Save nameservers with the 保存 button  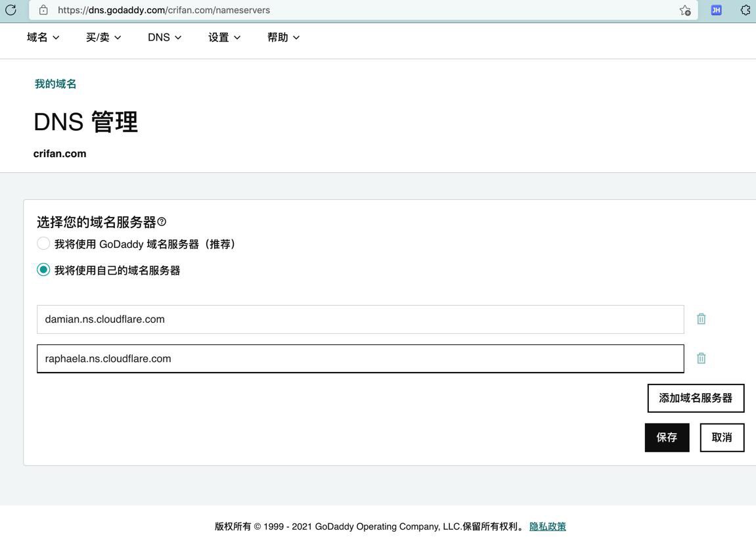667,438
